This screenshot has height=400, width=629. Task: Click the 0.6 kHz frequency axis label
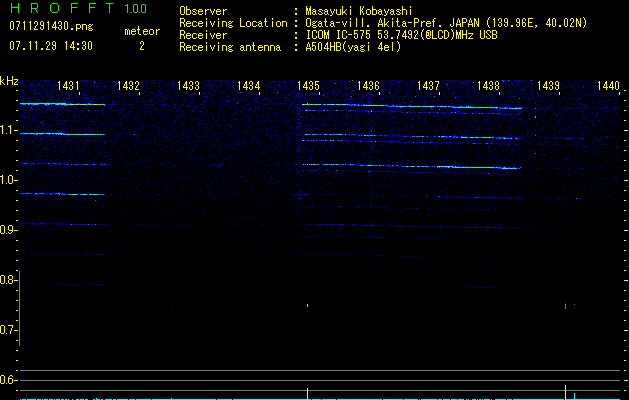tap(7, 380)
